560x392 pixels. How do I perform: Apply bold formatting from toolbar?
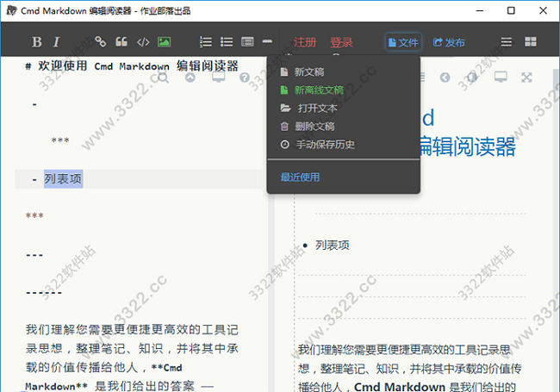(37, 42)
